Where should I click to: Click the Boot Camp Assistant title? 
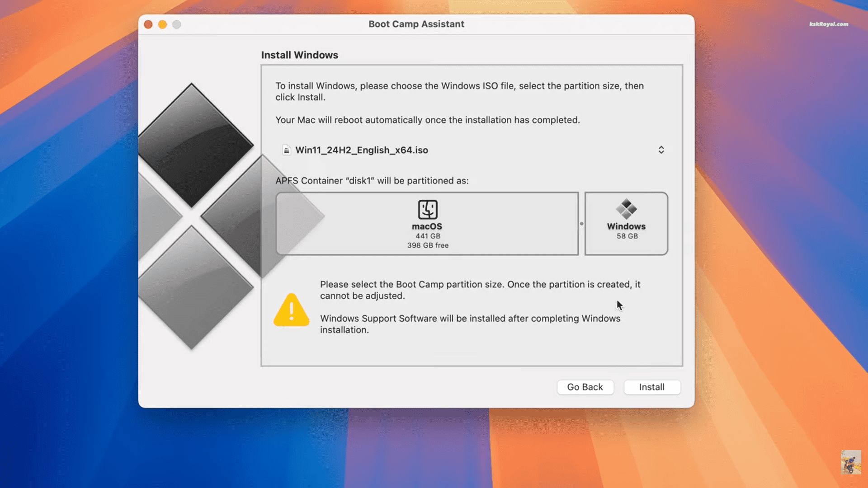tap(416, 24)
